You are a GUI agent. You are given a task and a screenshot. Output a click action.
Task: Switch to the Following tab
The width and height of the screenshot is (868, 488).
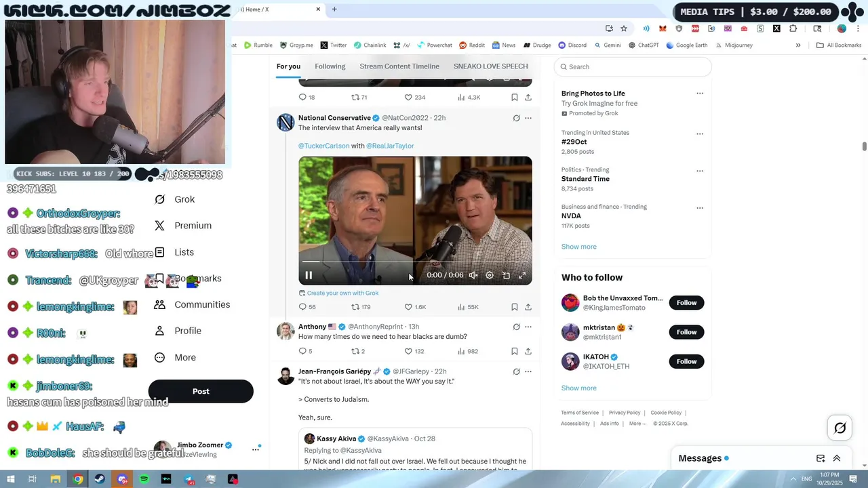click(x=330, y=66)
